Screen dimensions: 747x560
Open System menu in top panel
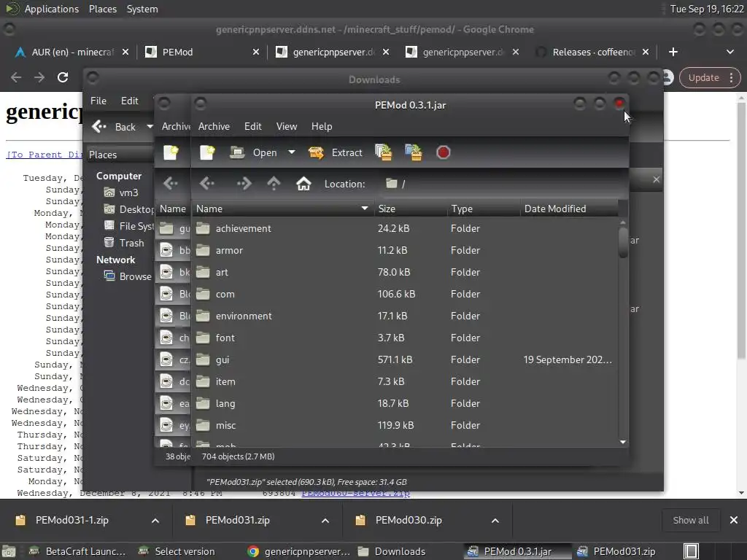click(142, 9)
